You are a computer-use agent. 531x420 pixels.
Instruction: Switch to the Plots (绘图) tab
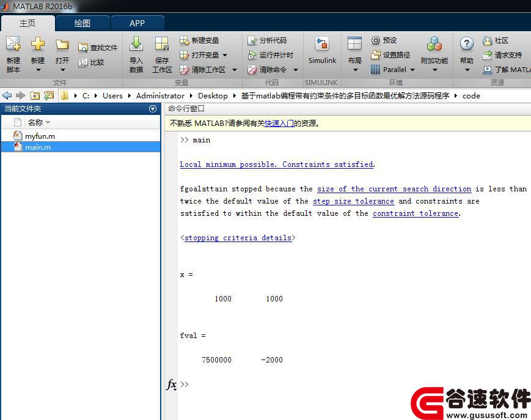pyautogui.click(x=82, y=23)
